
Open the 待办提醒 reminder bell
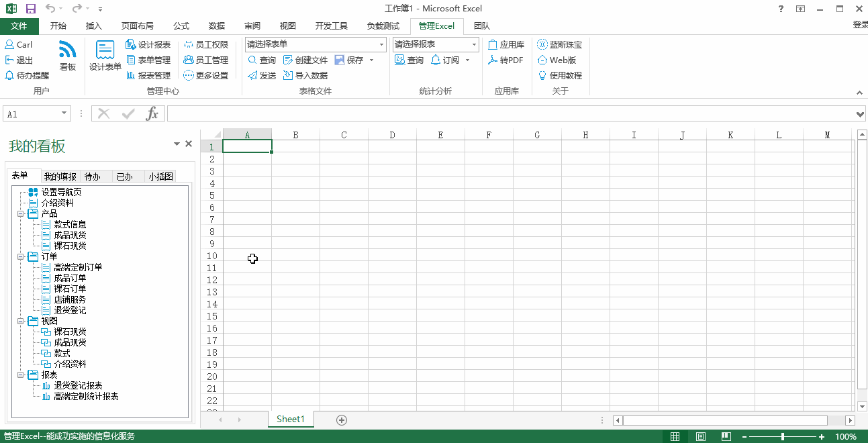[x=27, y=75]
